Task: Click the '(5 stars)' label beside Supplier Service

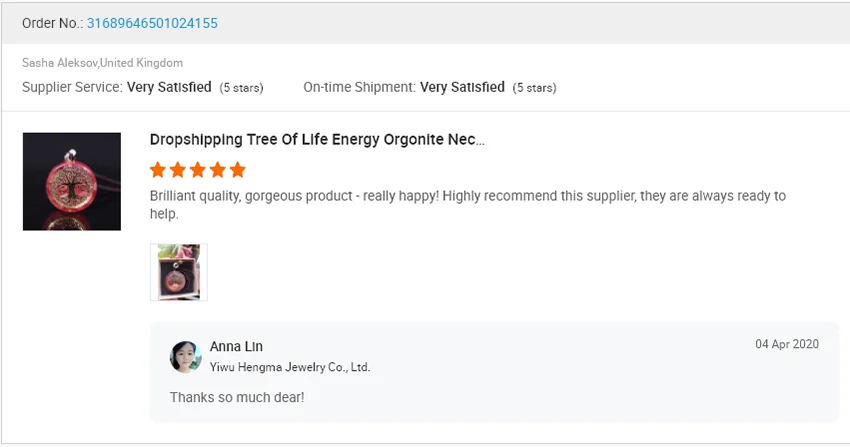Action: click(x=241, y=88)
